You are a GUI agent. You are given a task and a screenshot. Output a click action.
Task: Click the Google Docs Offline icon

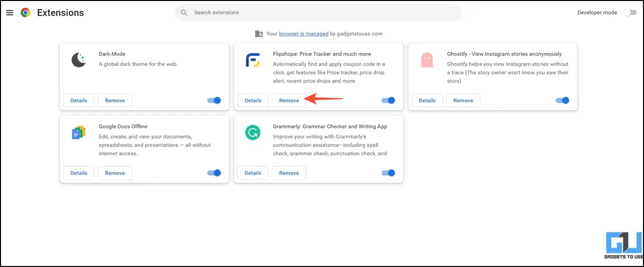tap(79, 133)
